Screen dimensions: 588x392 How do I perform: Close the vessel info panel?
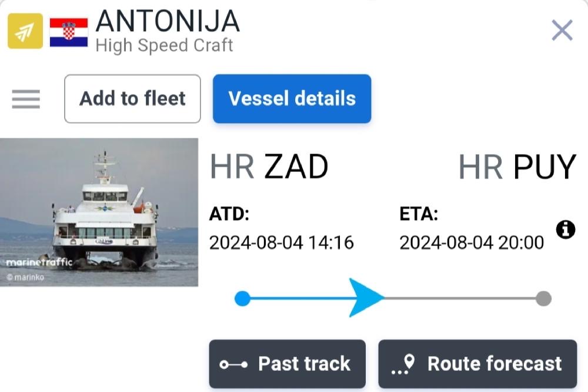(562, 30)
